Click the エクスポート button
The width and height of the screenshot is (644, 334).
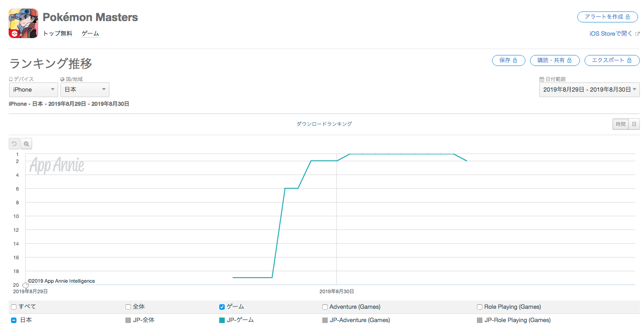[612, 60]
